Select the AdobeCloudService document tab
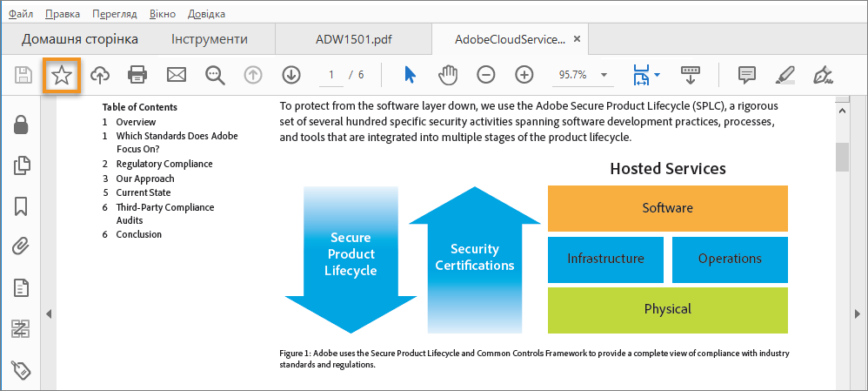Viewport: 868px width, 391px height. click(x=510, y=39)
